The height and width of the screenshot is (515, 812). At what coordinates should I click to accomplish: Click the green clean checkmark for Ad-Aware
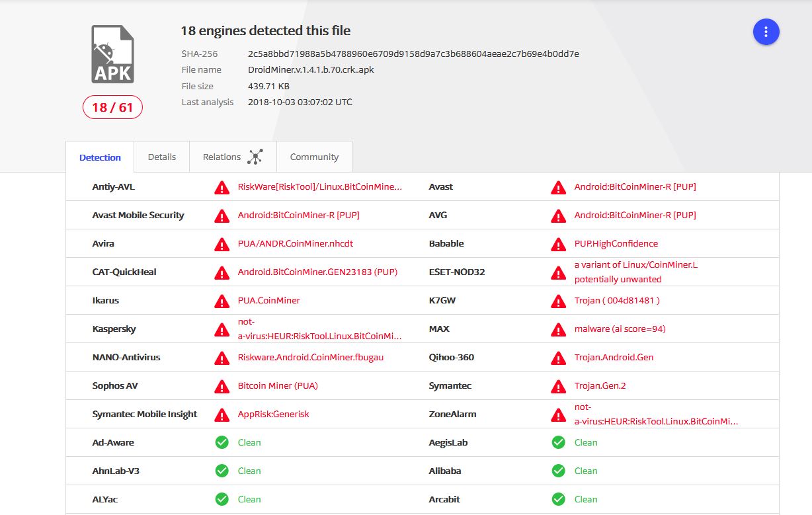pyautogui.click(x=222, y=442)
